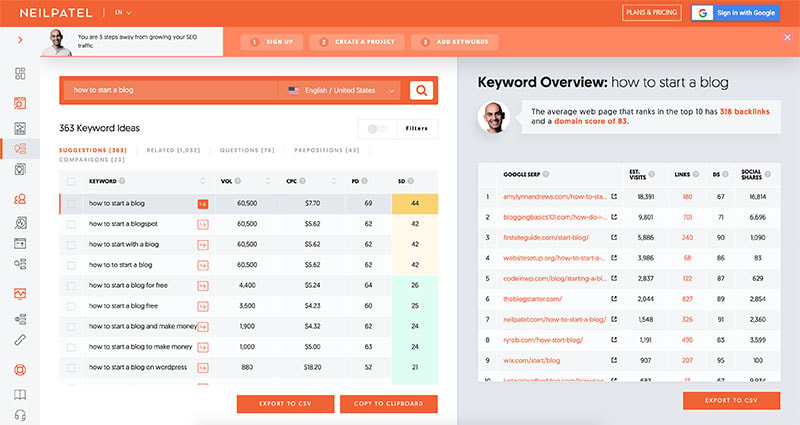Check the box for 'how to start a blogspot'

[x=71, y=224]
